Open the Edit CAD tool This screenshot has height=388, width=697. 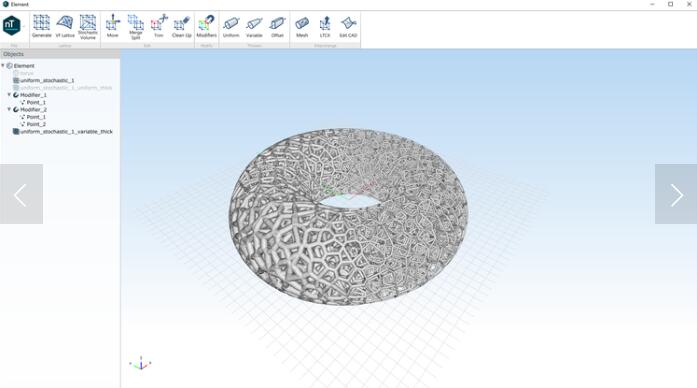pyautogui.click(x=348, y=26)
